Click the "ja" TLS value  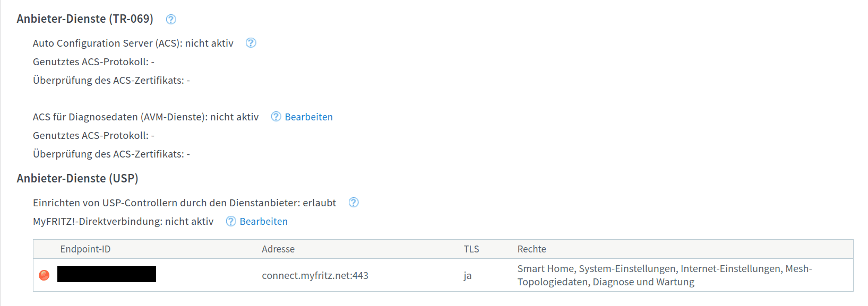(x=467, y=275)
